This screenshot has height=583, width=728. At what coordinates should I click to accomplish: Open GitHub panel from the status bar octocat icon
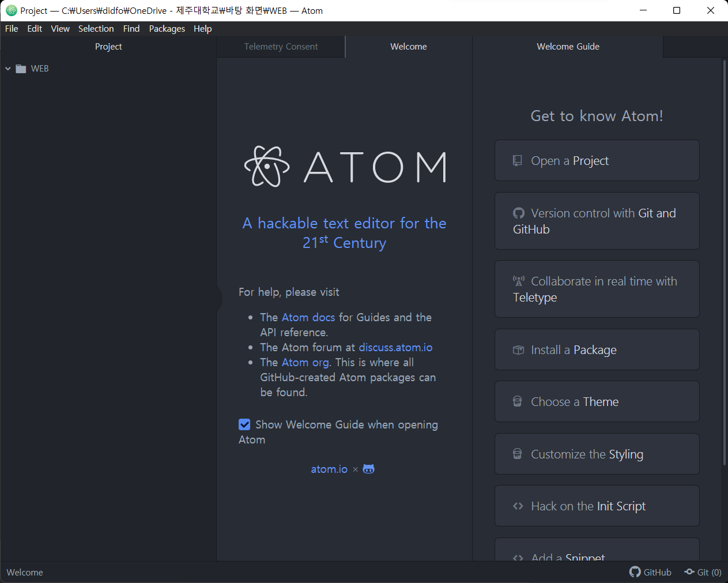coord(634,571)
